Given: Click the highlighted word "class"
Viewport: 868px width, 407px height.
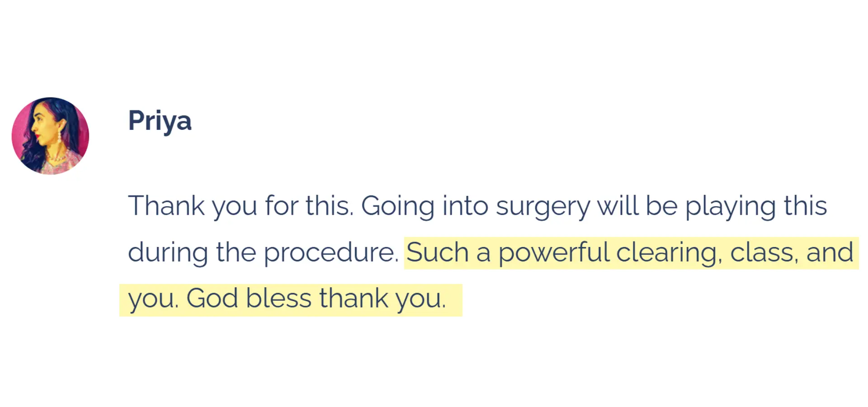Looking at the screenshot, I should click(x=763, y=252).
